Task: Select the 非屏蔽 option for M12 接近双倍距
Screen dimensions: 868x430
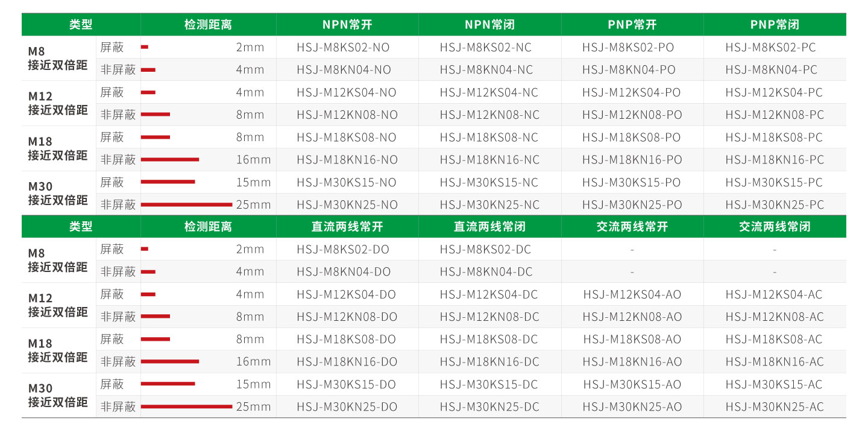Action: point(111,114)
